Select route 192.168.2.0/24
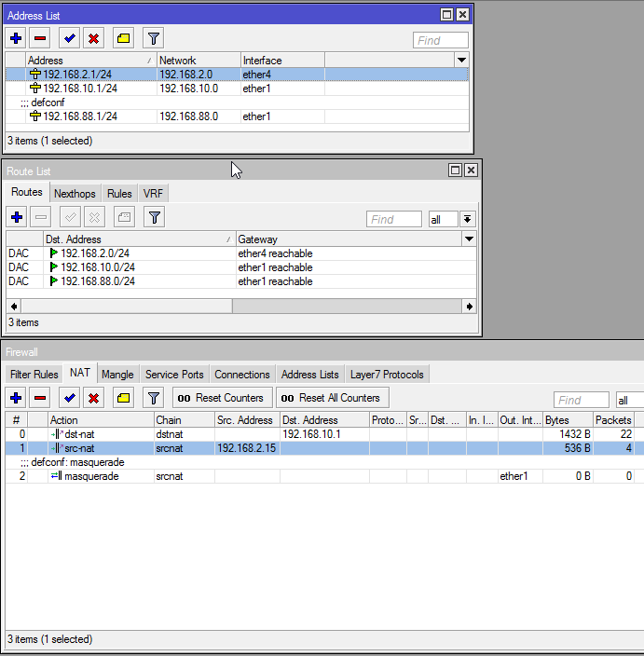This screenshot has height=656, width=644. click(241, 253)
